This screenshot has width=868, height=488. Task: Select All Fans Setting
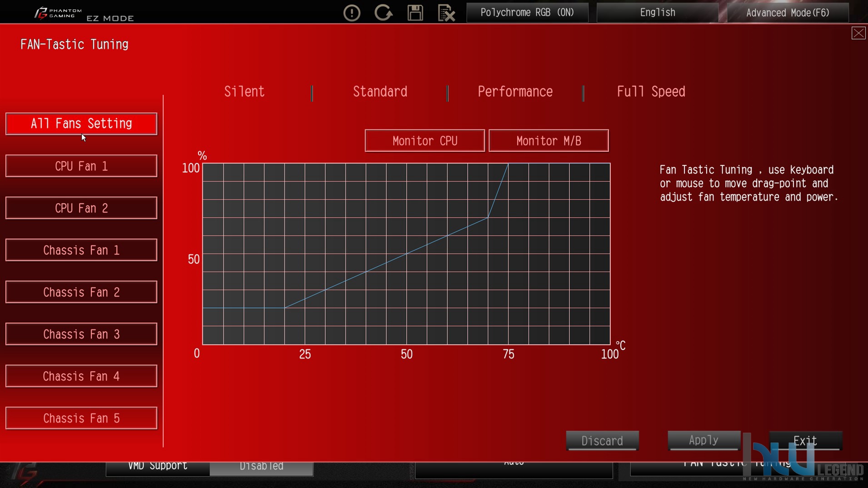tap(81, 124)
